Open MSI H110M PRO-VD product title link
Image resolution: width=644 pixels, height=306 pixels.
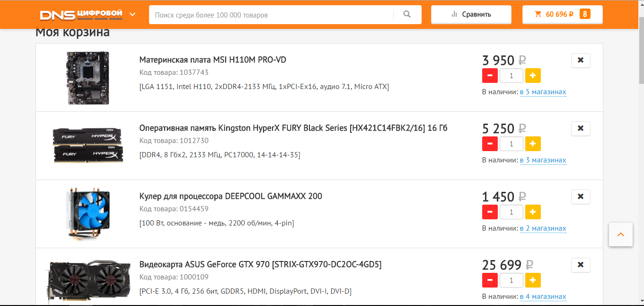(x=212, y=60)
